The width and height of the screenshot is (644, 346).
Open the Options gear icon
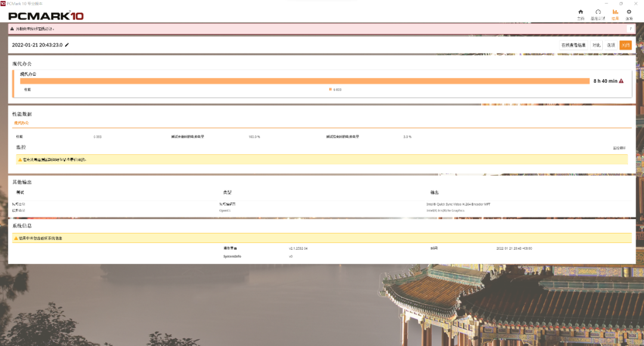point(629,12)
